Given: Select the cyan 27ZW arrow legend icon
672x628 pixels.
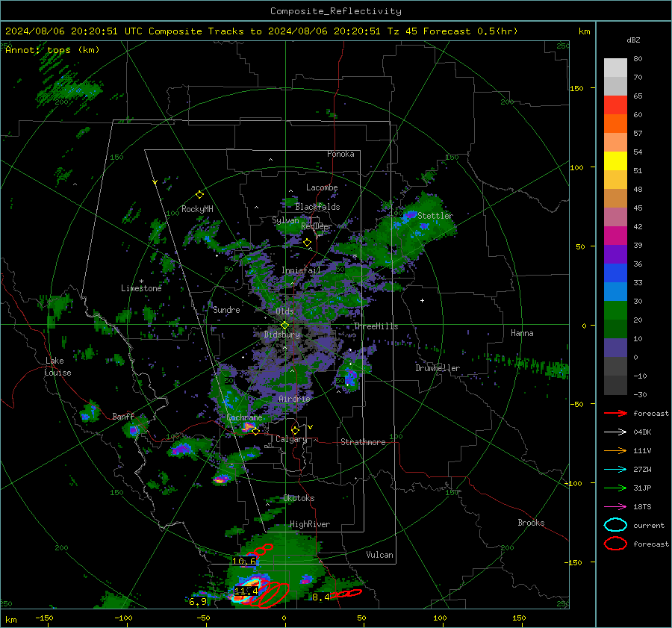Looking at the screenshot, I should click(x=615, y=470).
